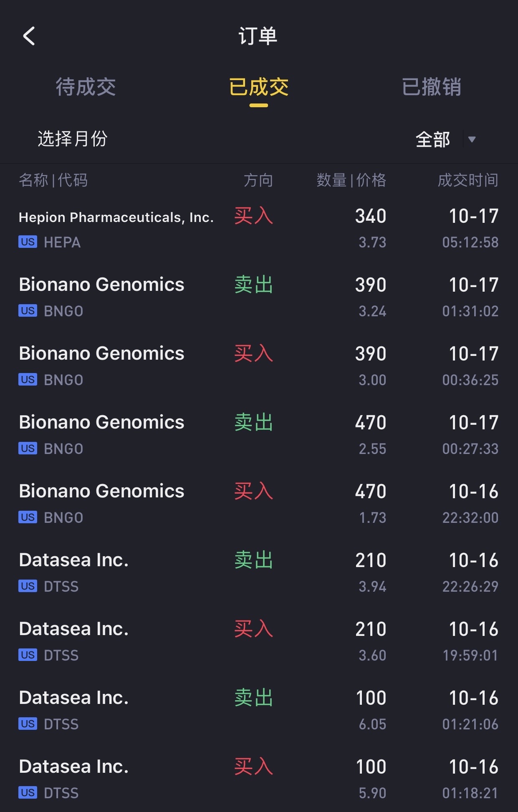Viewport: 518px width, 812px height.
Task: Open Datasea Inc. buy order at 3.60
Action: pyautogui.click(x=74, y=629)
